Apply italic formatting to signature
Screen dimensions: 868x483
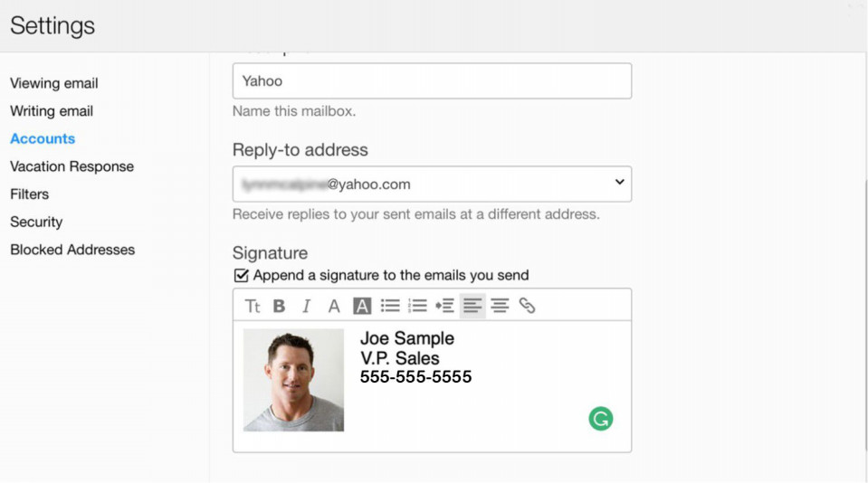point(306,306)
